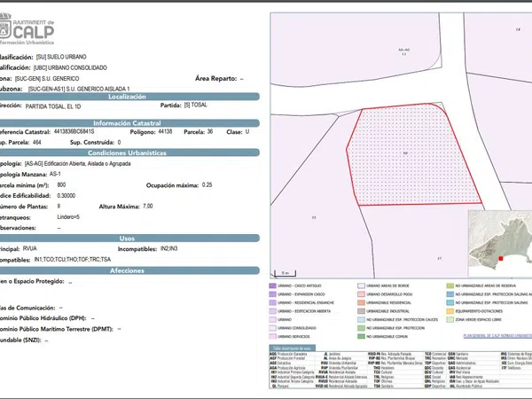Click the Urbano Desarrollo PGOU legend swatch
Viewport: 532px width, 399px height.
tap(362, 295)
